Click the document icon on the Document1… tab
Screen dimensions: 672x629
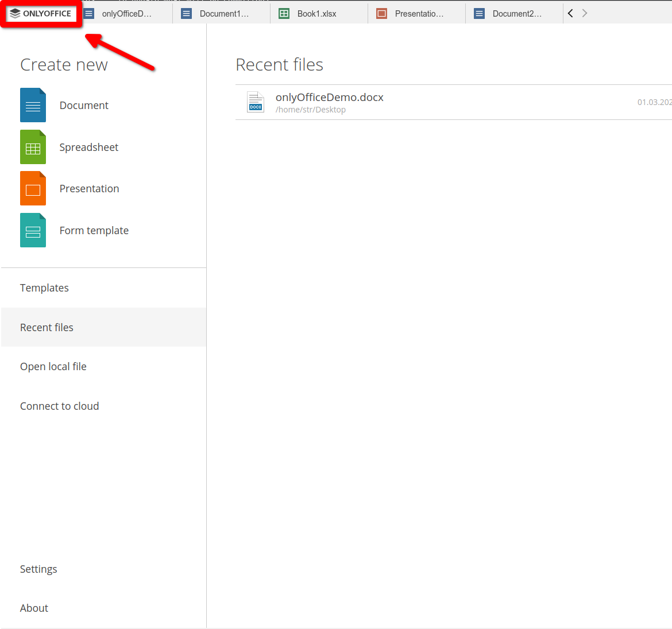click(187, 14)
